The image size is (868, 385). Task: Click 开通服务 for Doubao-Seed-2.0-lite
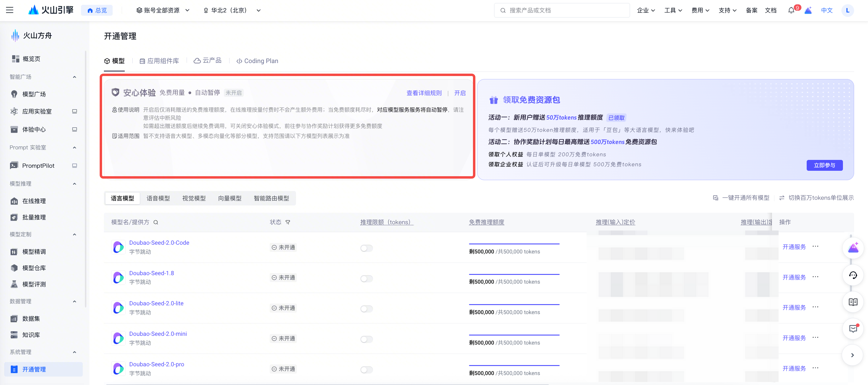pos(794,307)
